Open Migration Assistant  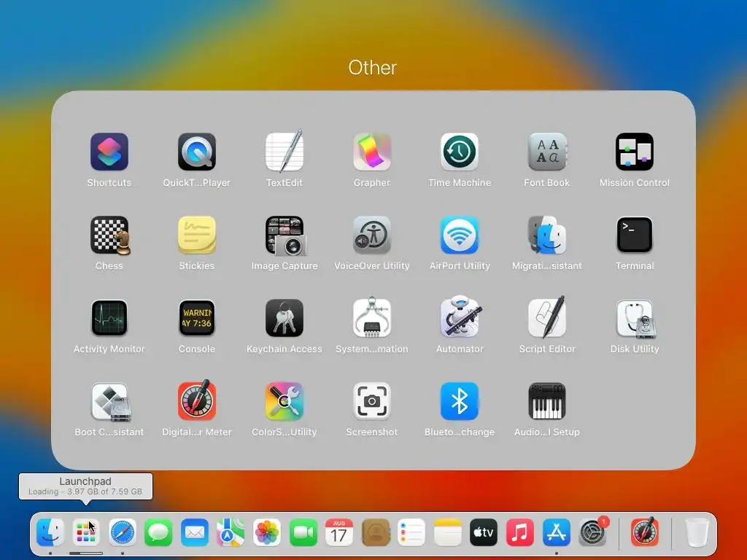click(547, 236)
